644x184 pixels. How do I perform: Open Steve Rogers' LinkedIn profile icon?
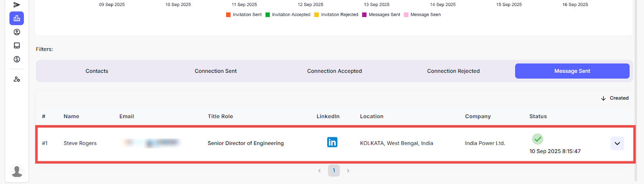pos(332,142)
